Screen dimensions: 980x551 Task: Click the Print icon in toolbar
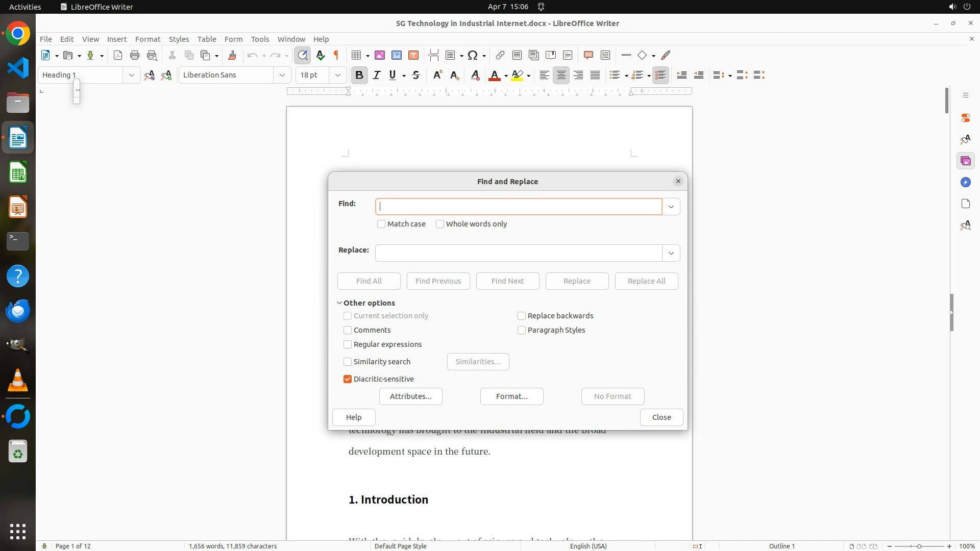point(135,55)
